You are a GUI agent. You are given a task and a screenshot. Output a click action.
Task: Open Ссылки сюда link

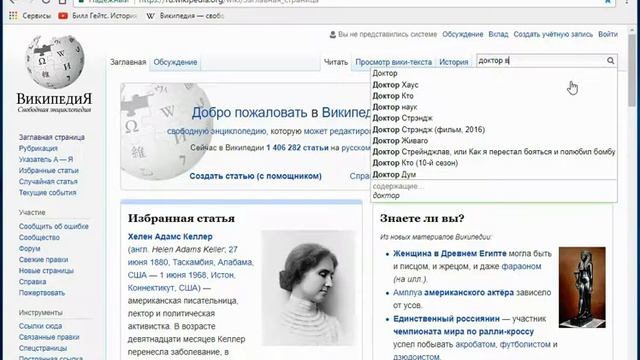40,326
